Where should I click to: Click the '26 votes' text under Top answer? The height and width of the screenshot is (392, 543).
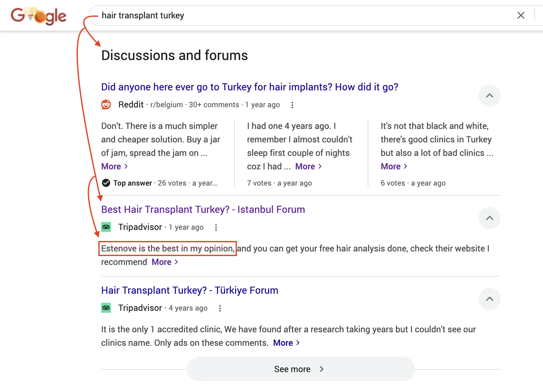172,183
